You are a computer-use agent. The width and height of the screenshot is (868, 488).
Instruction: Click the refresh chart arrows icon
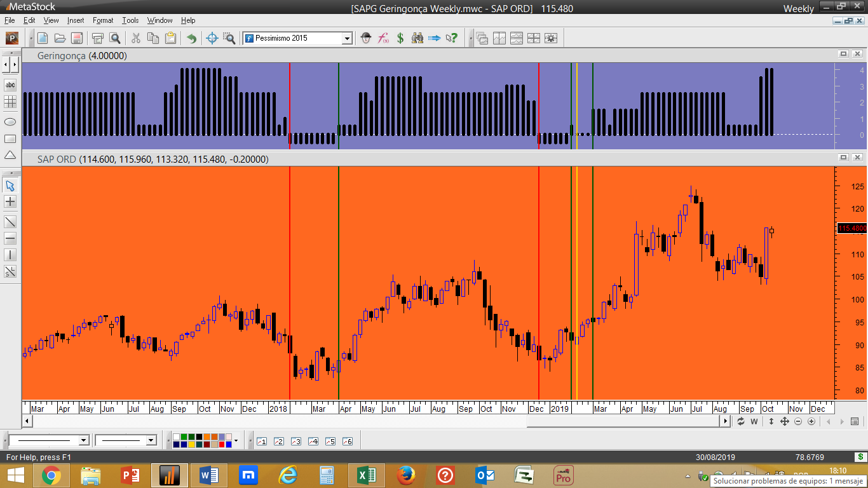coord(740,421)
